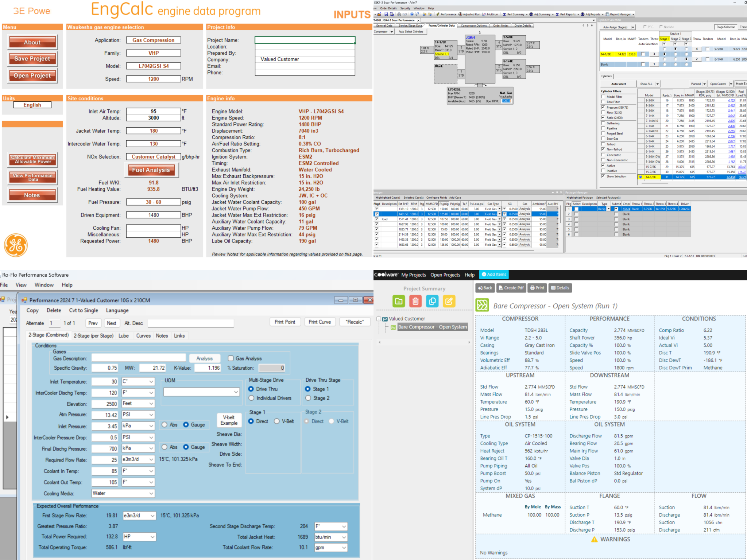The height and width of the screenshot is (560, 747).
Task: Open the Lube tab in Ro-Flo
Action: [124, 336]
